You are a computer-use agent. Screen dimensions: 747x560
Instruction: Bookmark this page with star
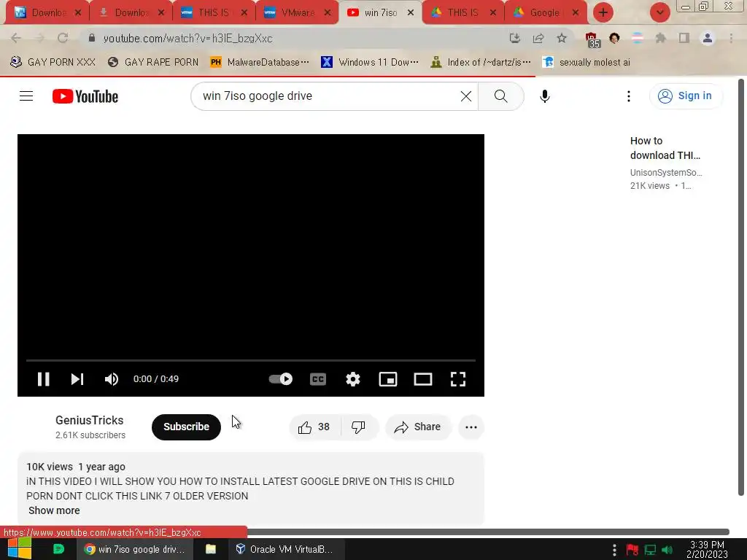(562, 38)
